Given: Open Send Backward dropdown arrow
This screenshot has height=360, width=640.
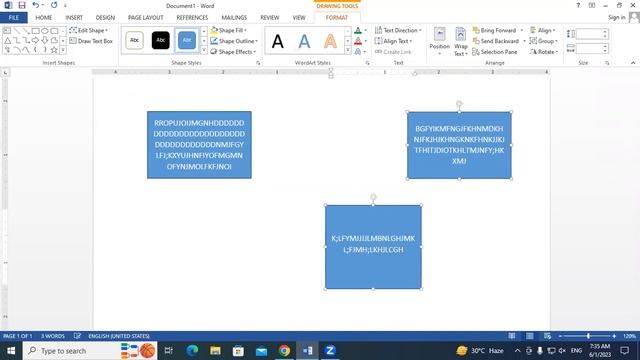Looking at the screenshot, I should pos(524,41).
